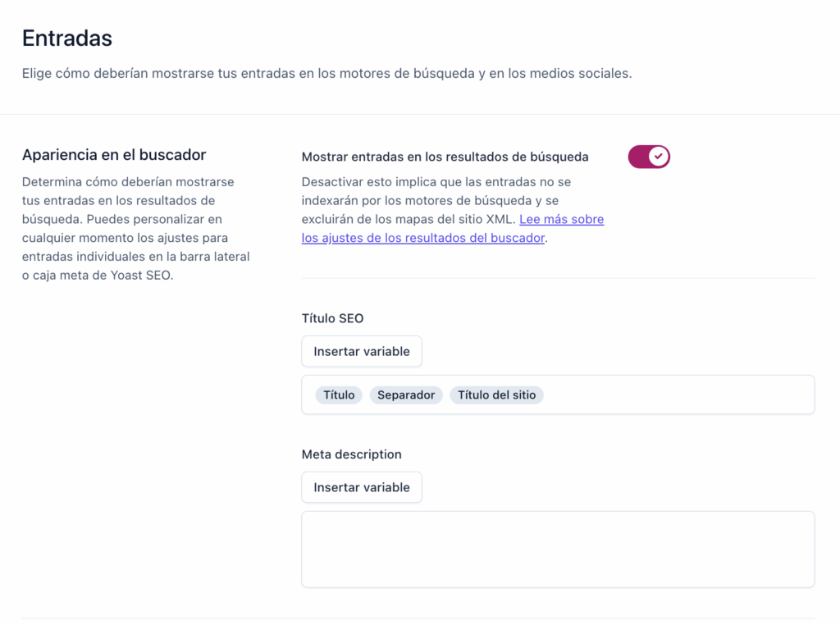Select the 'Título del sitio' variable tag
Screen dimensions: 840x625
[x=496, y=395]
